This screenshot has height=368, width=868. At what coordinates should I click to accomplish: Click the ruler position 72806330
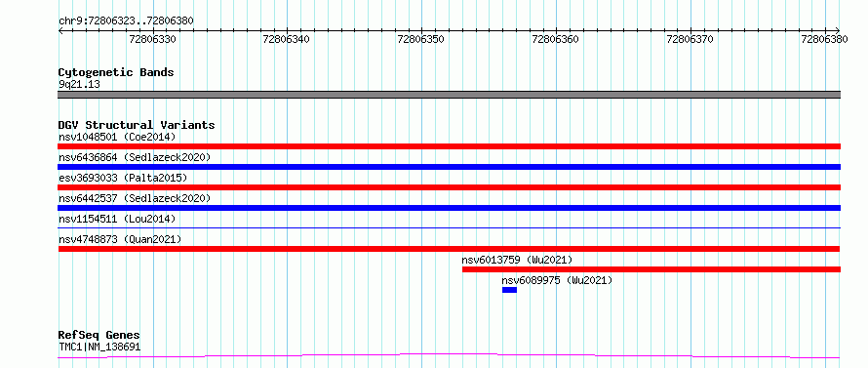152,39
